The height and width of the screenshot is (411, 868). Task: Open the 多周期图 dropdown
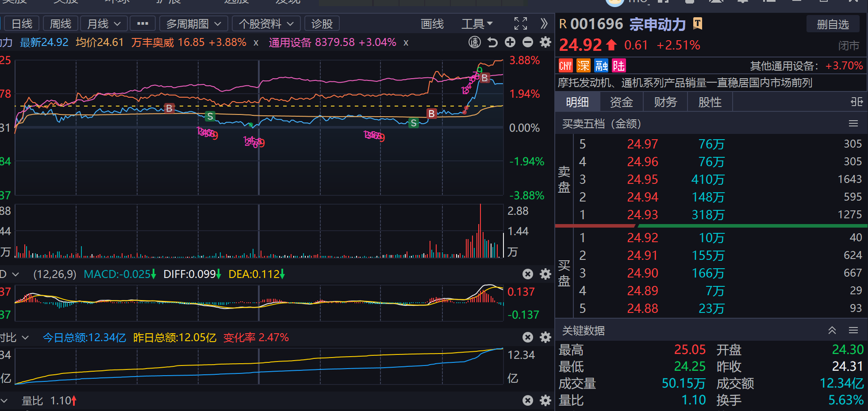[x=194, y=24]
